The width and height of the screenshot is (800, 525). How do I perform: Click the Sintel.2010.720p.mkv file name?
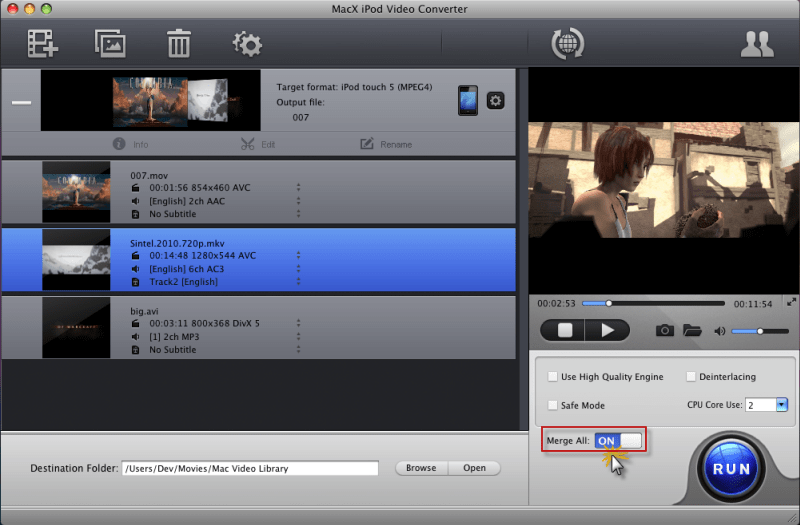click(177, 243)
